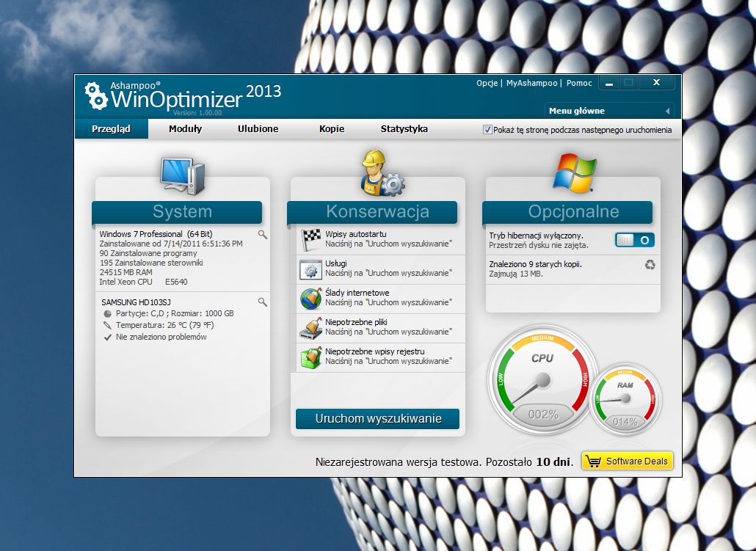756x551 pixels.
Task: Click the Software Deals button
Action: pyautogui.click(x=628, y=461)
